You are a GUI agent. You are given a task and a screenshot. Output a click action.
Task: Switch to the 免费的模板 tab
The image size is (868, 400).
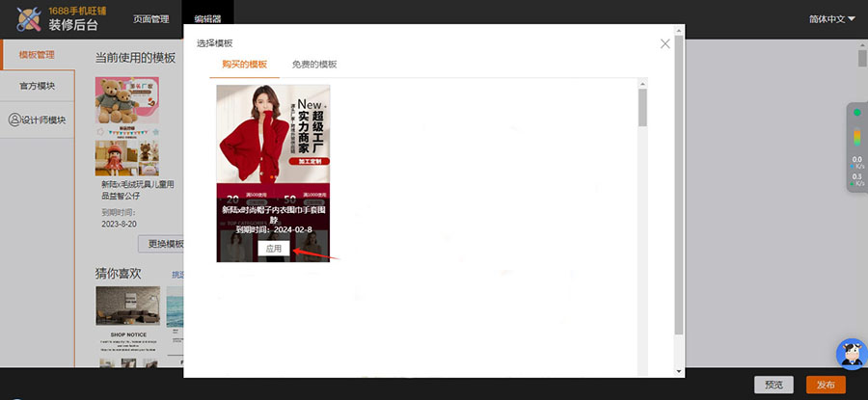click(x=313, y=65)
